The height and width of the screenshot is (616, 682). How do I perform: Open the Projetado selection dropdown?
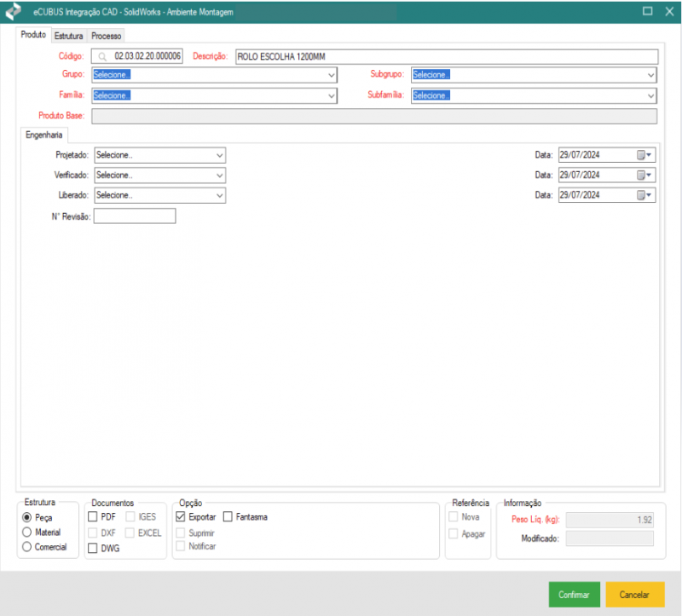(x=160, y=155)
